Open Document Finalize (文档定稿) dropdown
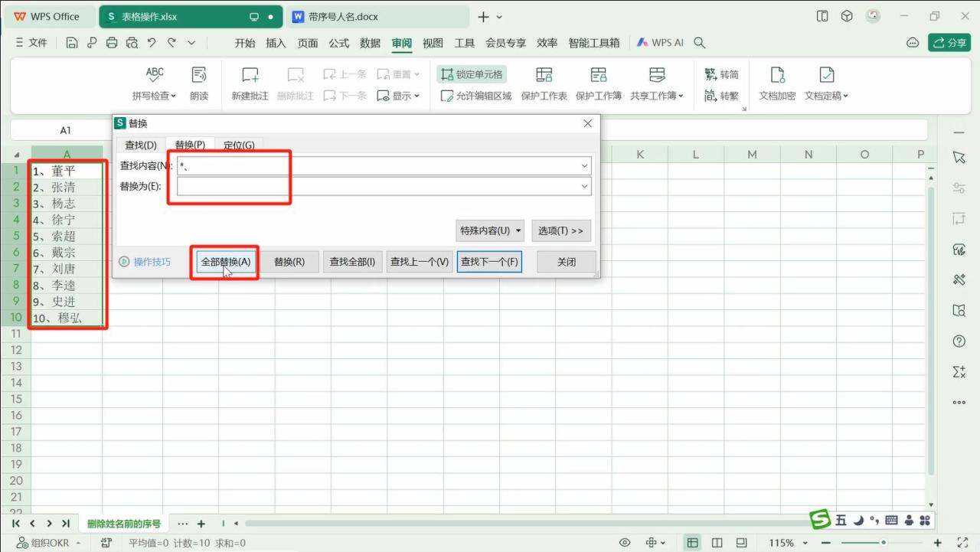Screen dimensions: 980x552 coord(826,96)
